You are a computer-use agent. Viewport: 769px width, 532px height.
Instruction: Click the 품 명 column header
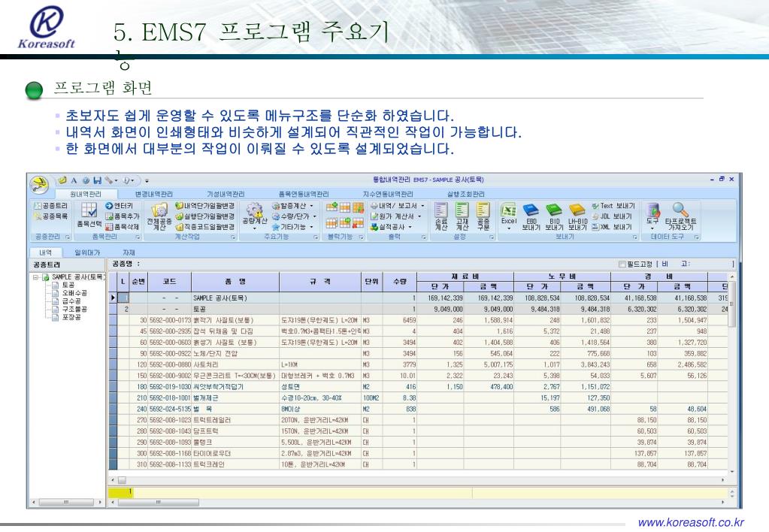point(235,282)
